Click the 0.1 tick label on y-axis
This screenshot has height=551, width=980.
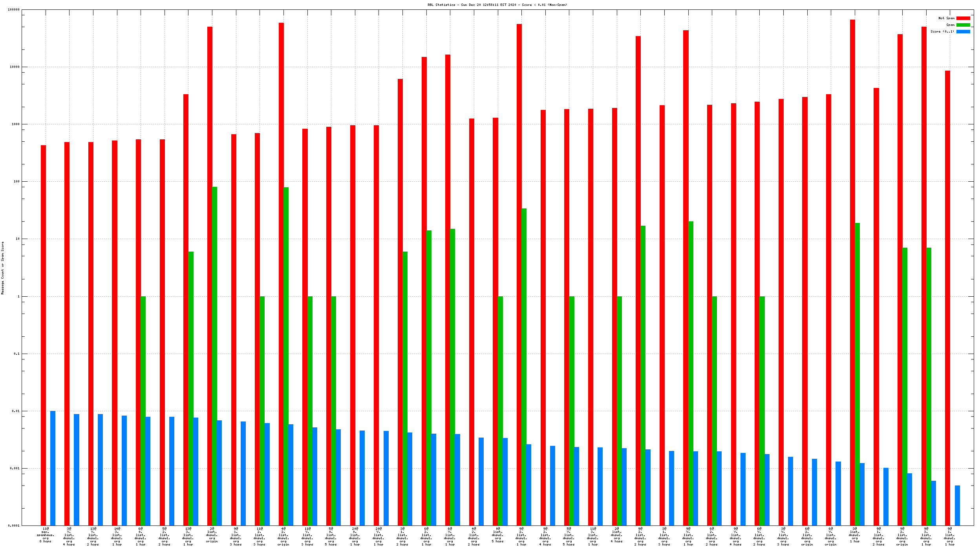pyautogui.click(x=16, y=354)
